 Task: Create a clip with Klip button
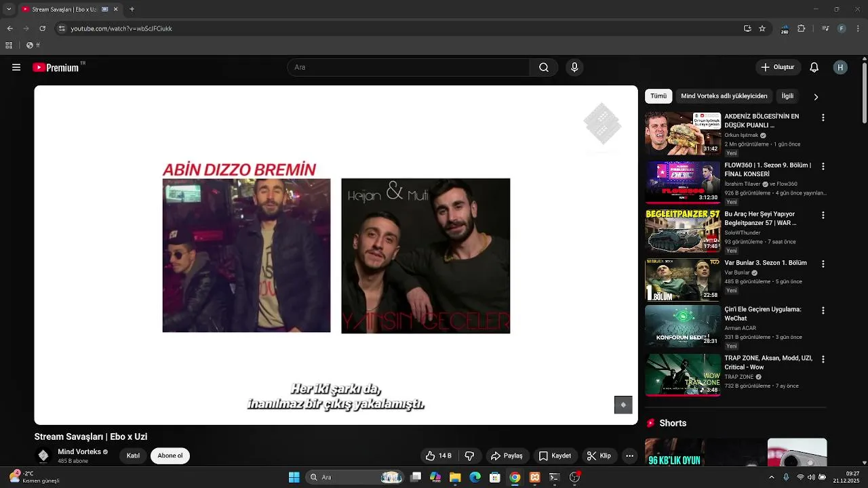click(599, 455)
